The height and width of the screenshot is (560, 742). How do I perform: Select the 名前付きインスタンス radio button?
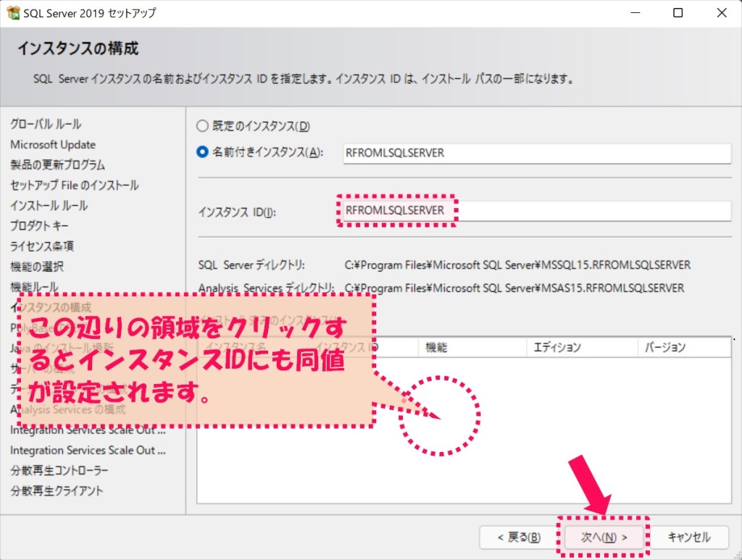click(x=202, y=152)
